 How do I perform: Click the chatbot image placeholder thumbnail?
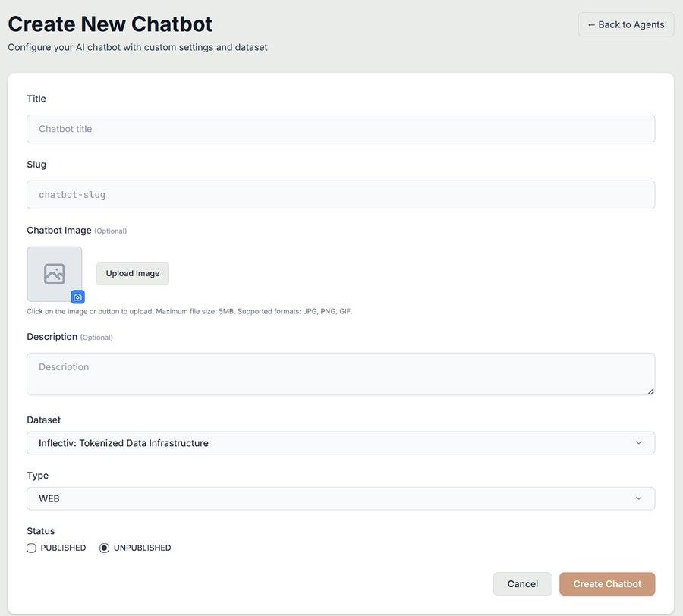(x=54, y=273)
